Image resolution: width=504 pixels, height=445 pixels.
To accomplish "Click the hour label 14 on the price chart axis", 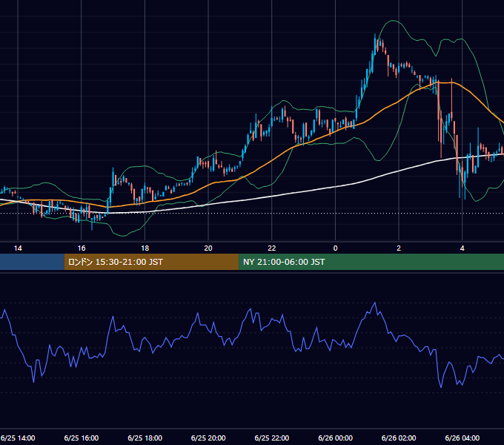I will (18, 248).
